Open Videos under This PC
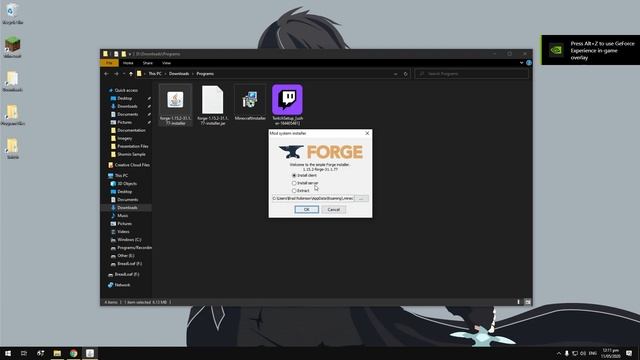The height and width of the screenshot is (360, 640). tap(123, 231)
